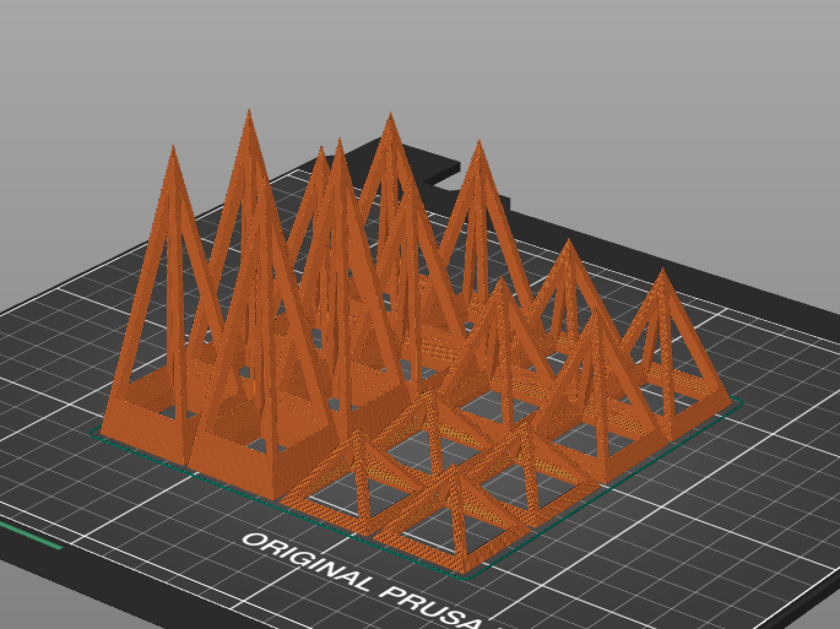Screen dimensions: 840x629
Task: Click the skirt outline corner nearest the viewer
Action: tap(468, 576)
